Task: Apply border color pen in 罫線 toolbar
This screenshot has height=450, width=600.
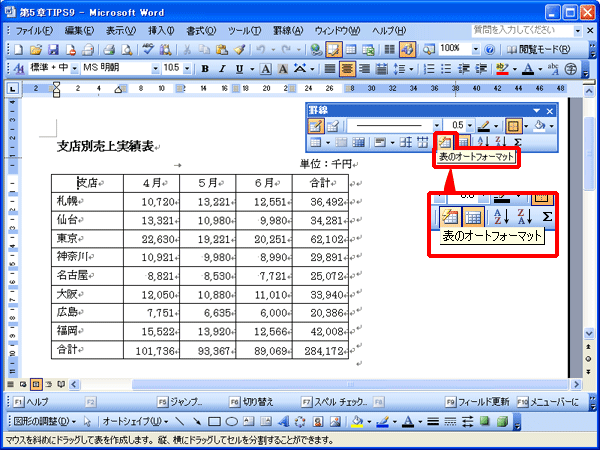Action: (484, 126)
